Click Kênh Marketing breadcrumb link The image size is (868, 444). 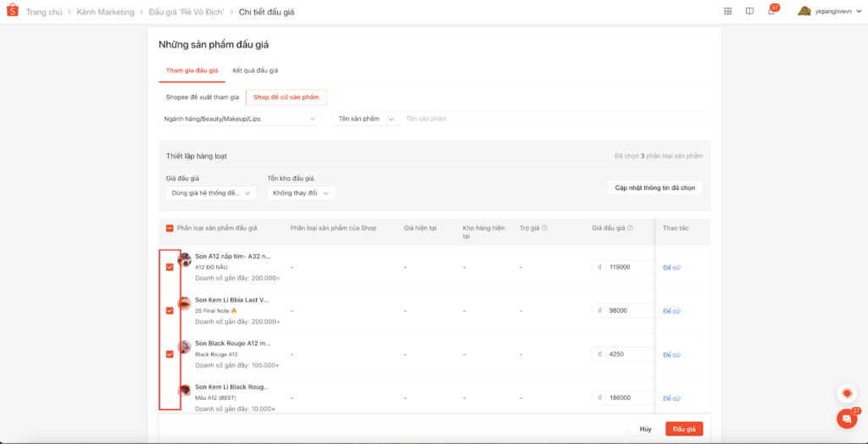pyautogui.click(x=105, y=12)
